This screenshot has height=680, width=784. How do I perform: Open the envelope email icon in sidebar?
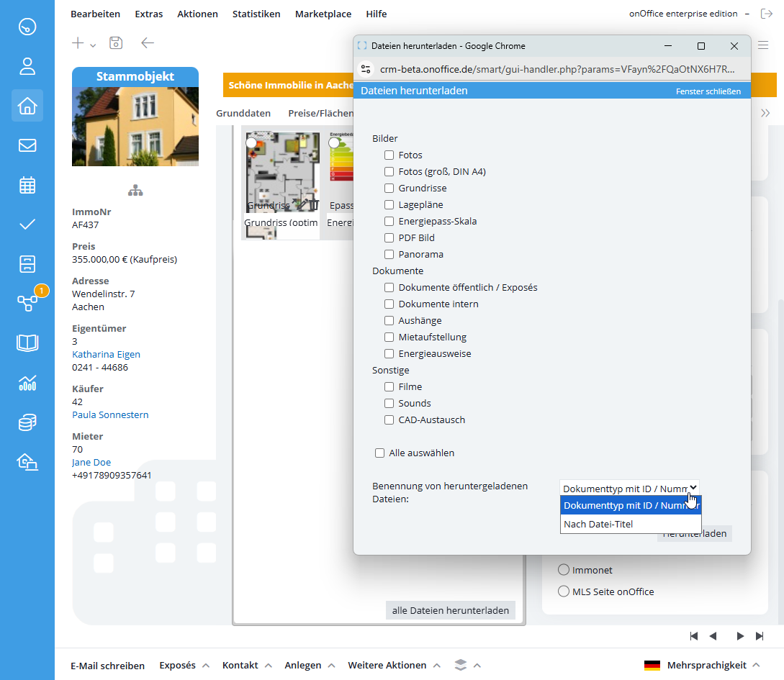tap(27, 145)
